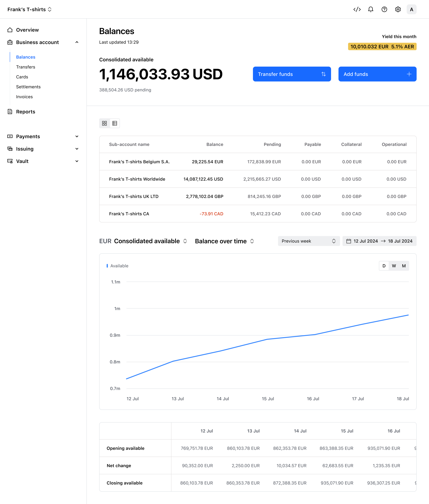Click the Operational column header
Screen dimensions: 429x504
pos(394,144)
